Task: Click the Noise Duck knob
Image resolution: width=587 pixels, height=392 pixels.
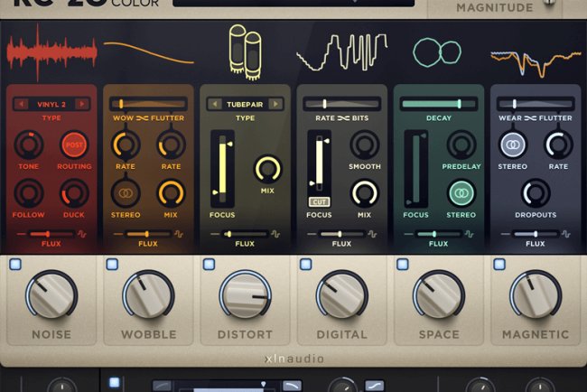Action: click(74, 193)
